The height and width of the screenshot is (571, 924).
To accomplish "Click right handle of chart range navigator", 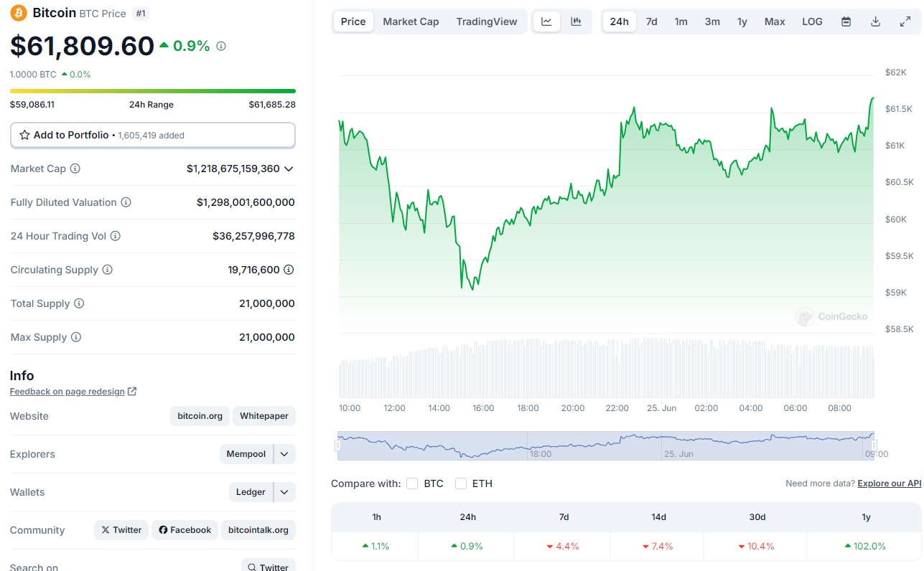I will [x=874, y=445].
